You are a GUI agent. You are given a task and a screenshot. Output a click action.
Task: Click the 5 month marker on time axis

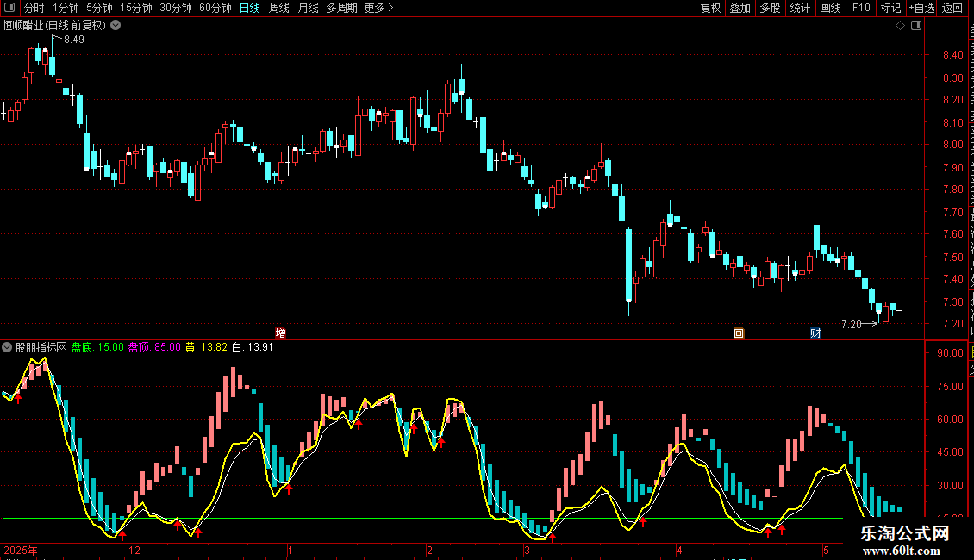point(826,550)
